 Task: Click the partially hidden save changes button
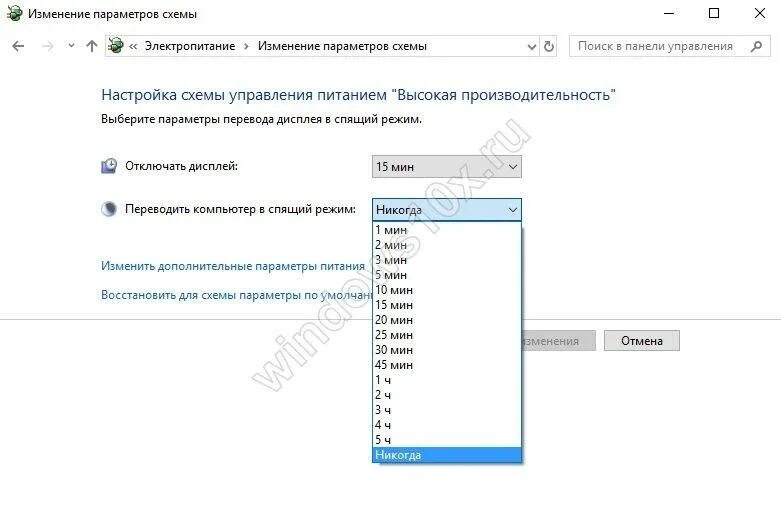[x=558, y=341]
